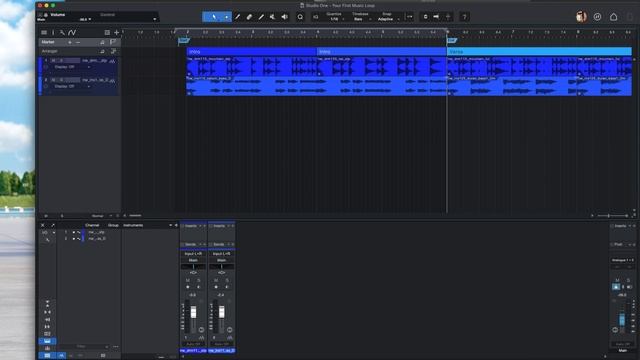The image size is (640, 360).
Task: Click the circular icon left of home
Action: tap(598, 17)
